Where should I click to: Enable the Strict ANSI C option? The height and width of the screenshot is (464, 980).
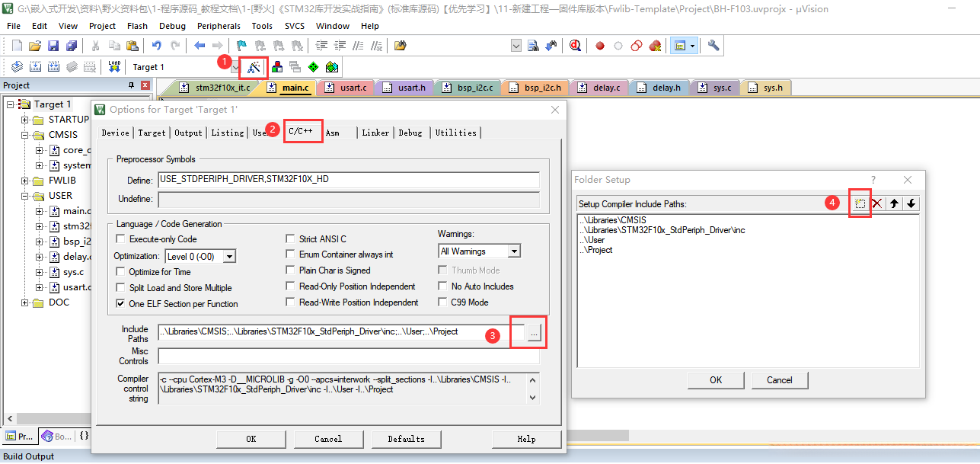tap(291, 239)
